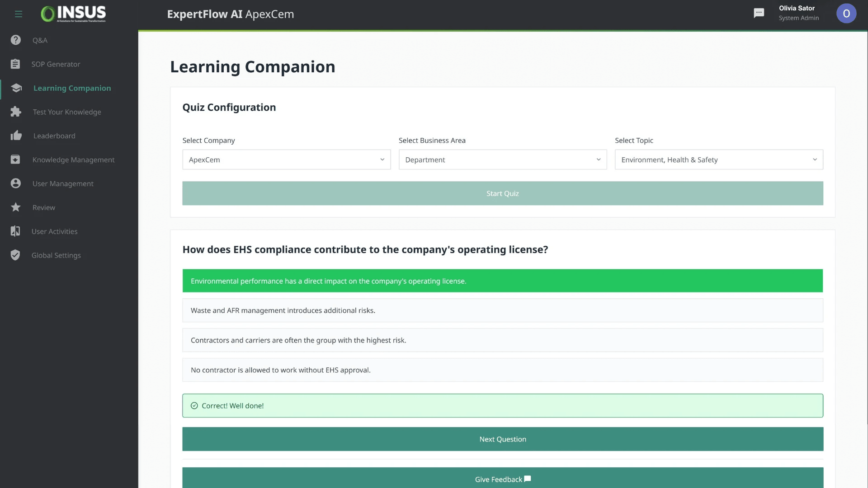Click the ExpertFlow AI ApexCem title
This screenshot has height=488, width=868.
click(231, 14)
